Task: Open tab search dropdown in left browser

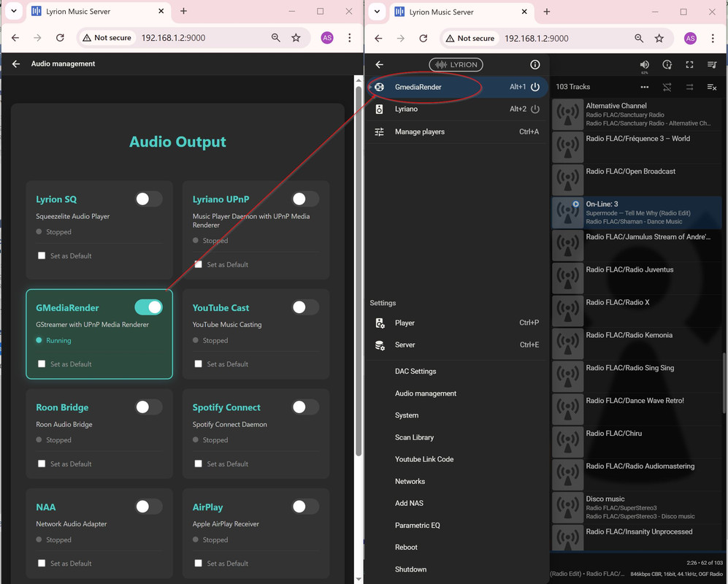Action: pyautogui.click(x=14, y=11)
